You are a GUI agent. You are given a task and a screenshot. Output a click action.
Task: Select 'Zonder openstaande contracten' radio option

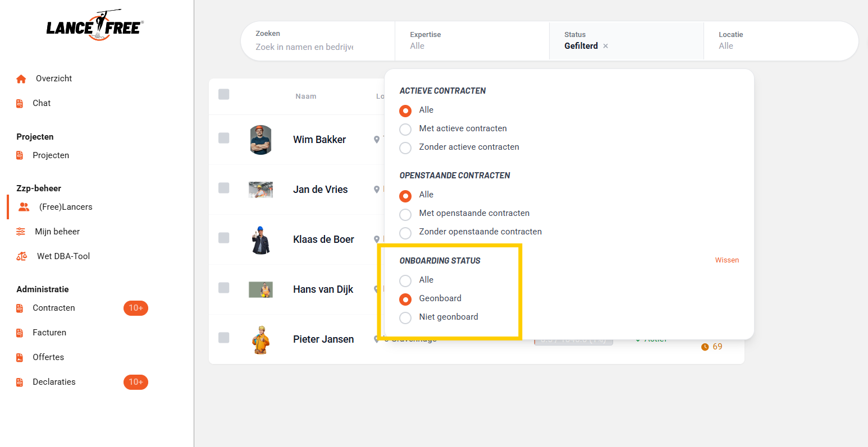(405, 233)
